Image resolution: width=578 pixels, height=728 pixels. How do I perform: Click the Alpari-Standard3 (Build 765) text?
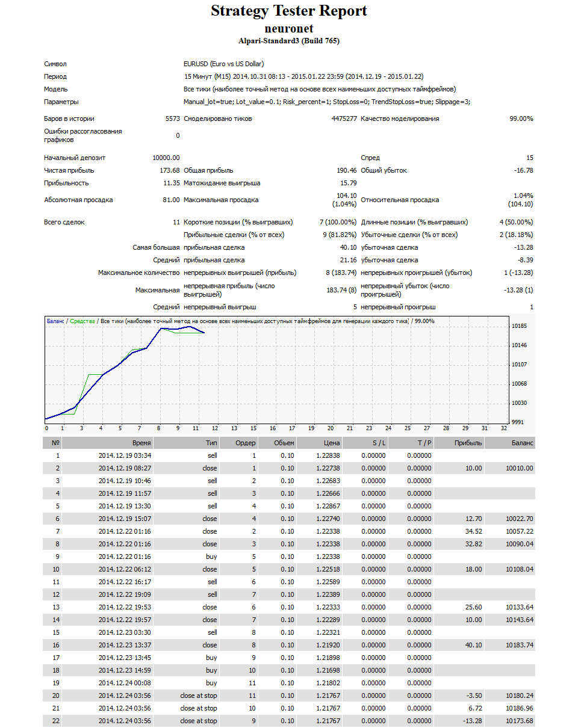tap(289, 41)
